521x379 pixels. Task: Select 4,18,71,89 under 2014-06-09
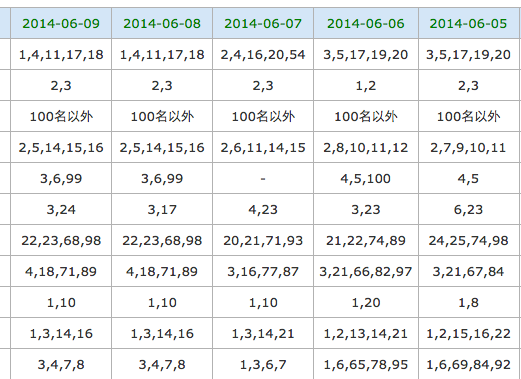pyautogui.click(x=61, y=271)
